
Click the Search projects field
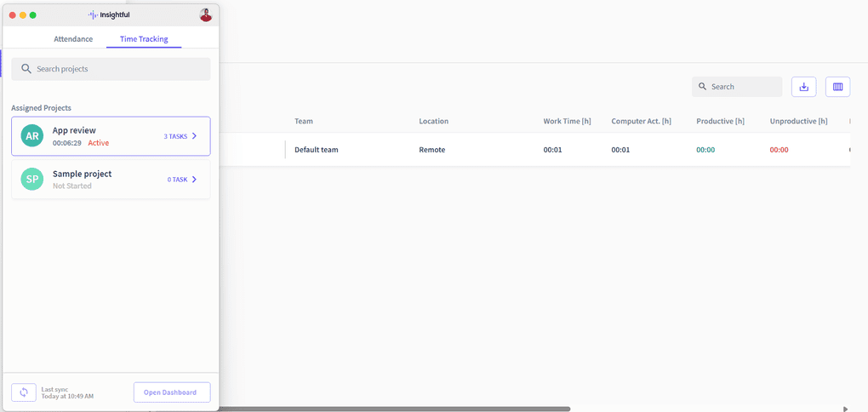(119, 69)
